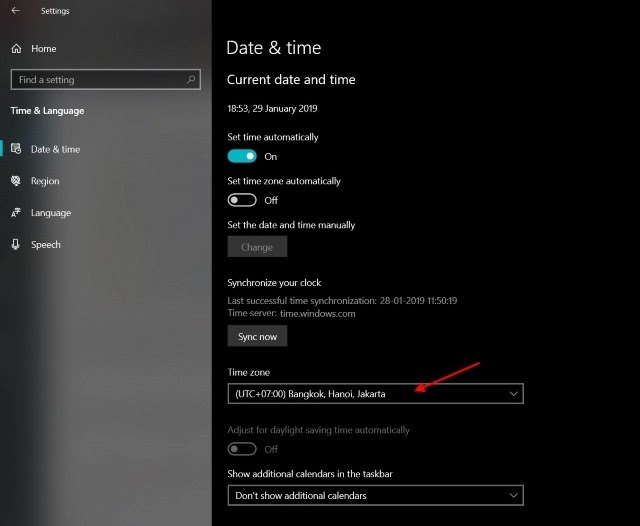The image size is (640, 526).
Task: Enable Set time zone automatically toggle
Action: tap(242, 200)
